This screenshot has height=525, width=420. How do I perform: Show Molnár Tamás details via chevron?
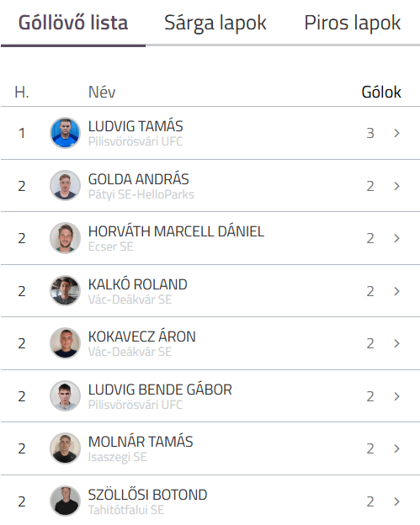click(397, 448)
